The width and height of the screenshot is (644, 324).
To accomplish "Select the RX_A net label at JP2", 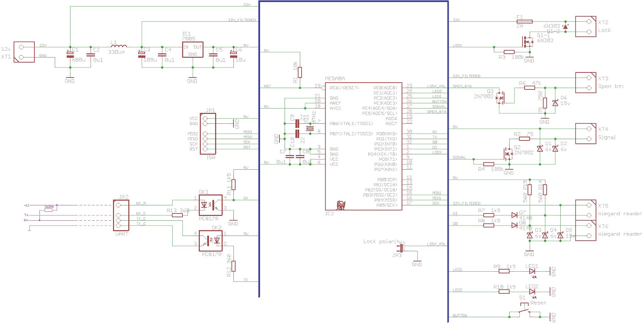I will pyautogui.click(x=141, y=203).
